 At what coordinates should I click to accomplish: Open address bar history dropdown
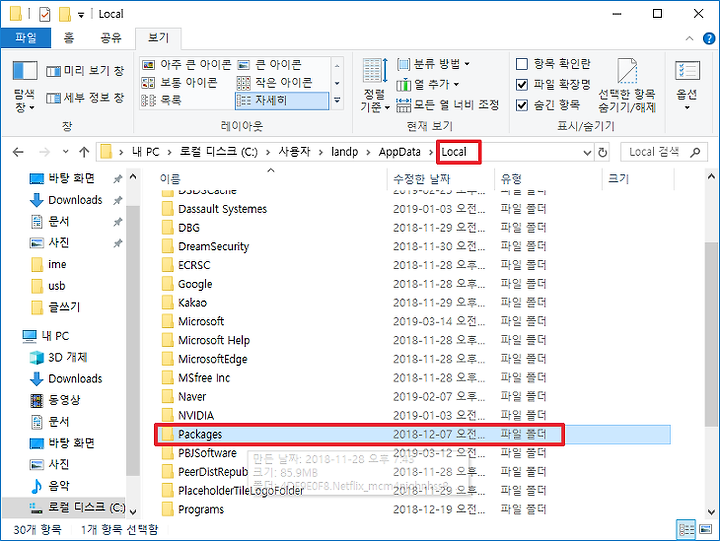click(x=587, y=152)
